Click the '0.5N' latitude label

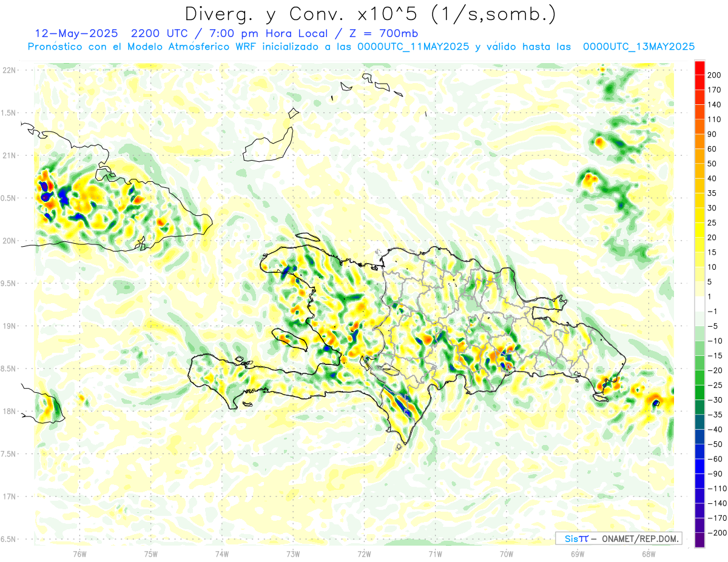pos(9,198)
